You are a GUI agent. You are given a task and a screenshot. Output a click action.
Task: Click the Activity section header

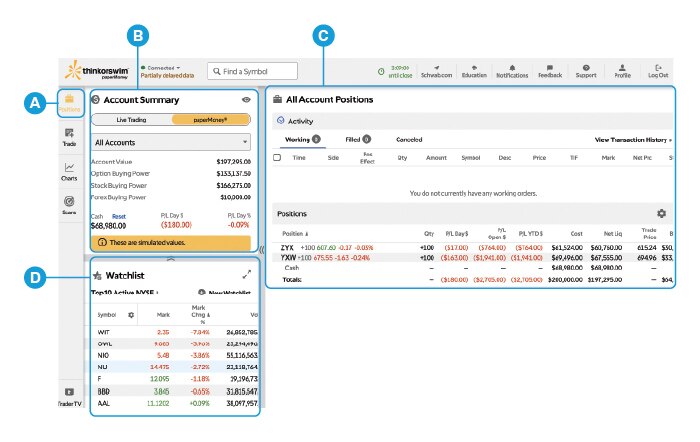coord(472,121)
